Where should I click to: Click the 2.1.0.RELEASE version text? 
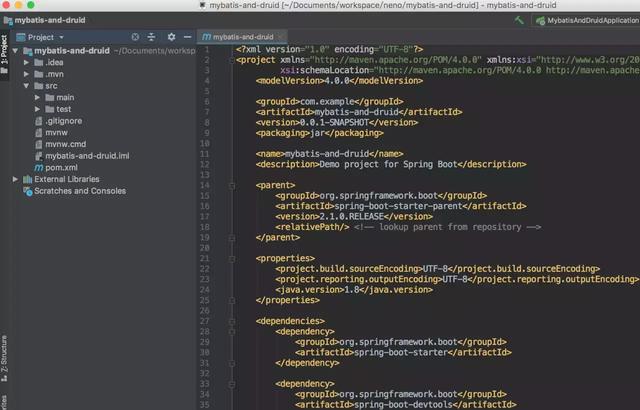pos(354,217)
